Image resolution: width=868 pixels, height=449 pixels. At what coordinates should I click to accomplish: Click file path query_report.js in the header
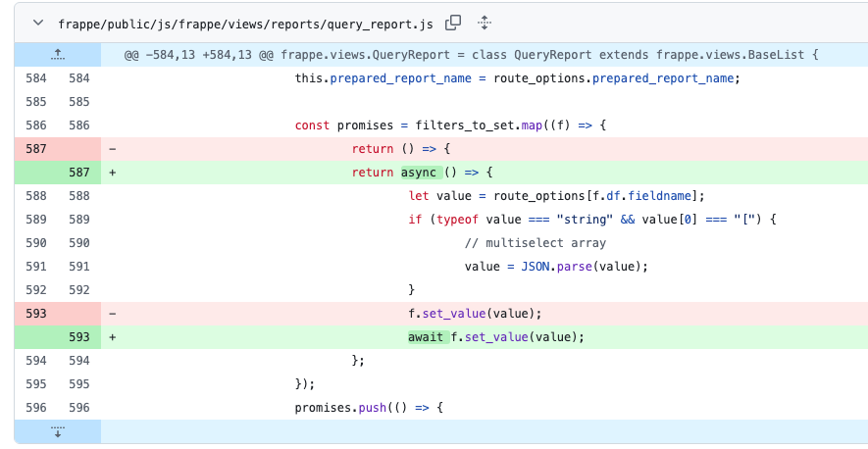[246, 24]
